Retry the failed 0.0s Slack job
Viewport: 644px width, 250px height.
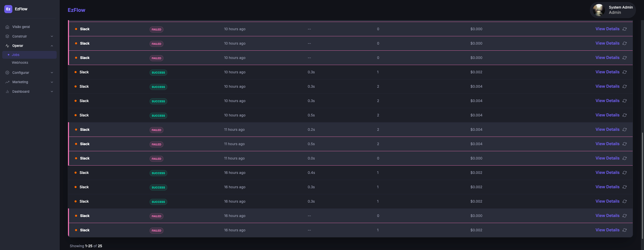pos(625,158)
